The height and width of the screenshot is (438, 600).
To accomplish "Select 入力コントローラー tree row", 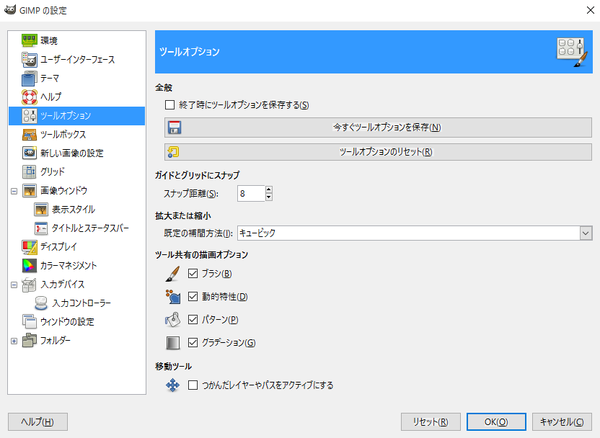I will click(x=82, y=303).
